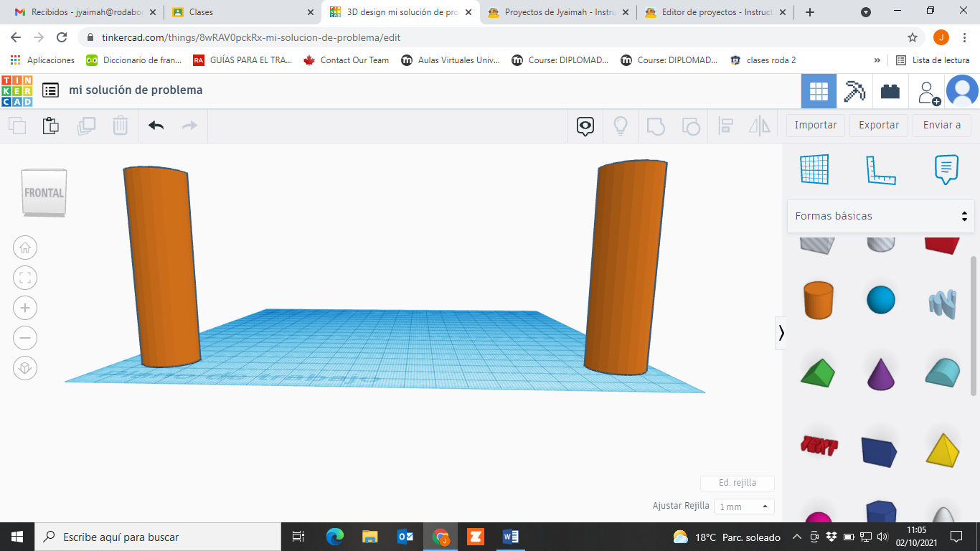Screen dimensions: 980x551
Task: Click the Tinkercad logo
Action: (x=17, y=90)
